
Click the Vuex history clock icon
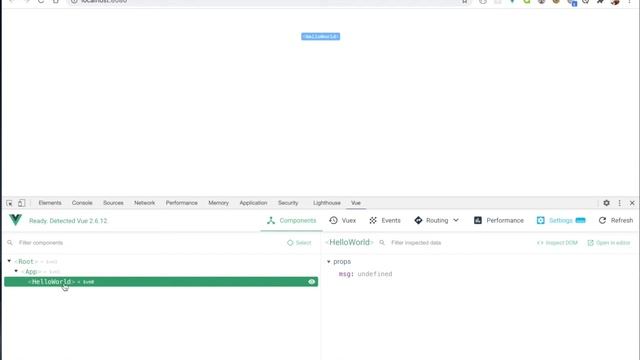(x=333, y=220)
